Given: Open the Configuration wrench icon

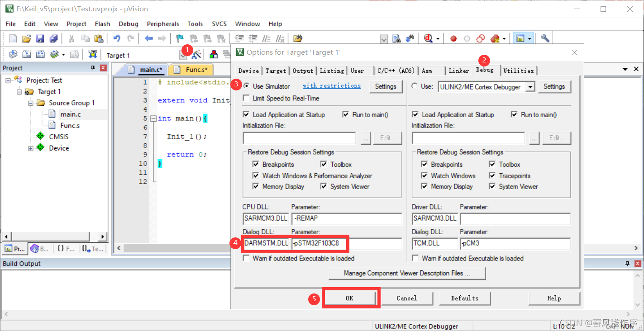Looking at the screenshot, I should coord(545,38).
